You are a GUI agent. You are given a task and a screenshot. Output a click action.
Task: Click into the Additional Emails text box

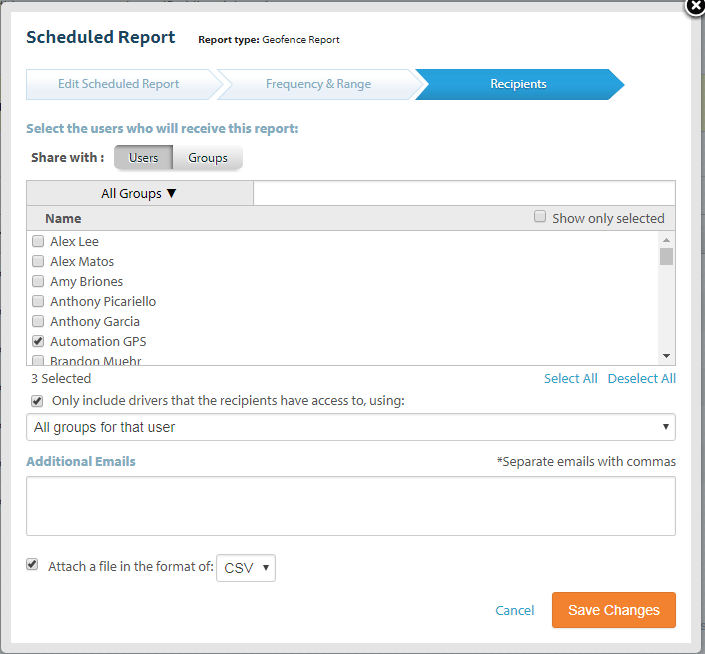(x=350, y=505)
